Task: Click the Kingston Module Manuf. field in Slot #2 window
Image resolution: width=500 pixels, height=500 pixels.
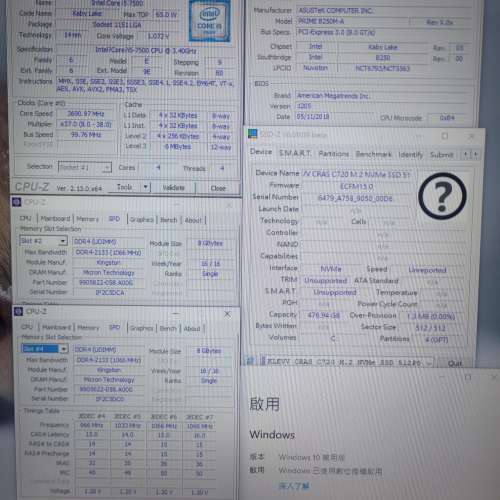Action: tap(108, 263)
